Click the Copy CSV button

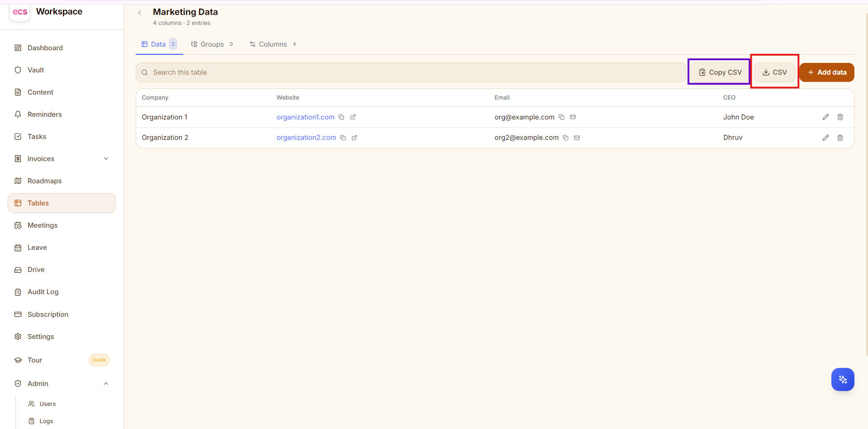pos(720,72)
